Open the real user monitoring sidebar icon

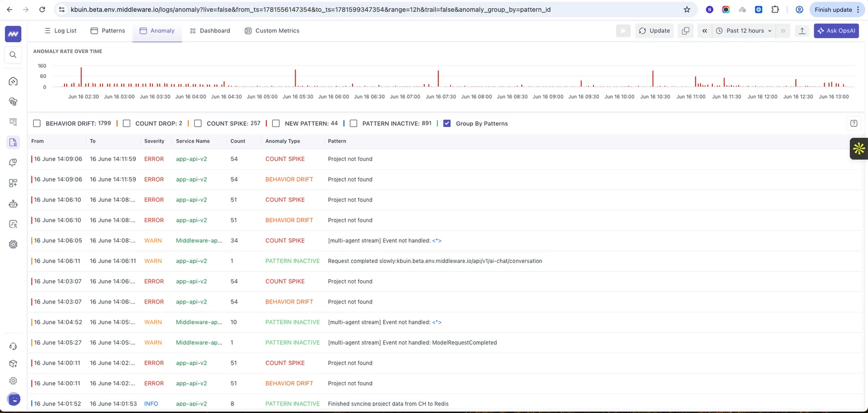[13, 224]
